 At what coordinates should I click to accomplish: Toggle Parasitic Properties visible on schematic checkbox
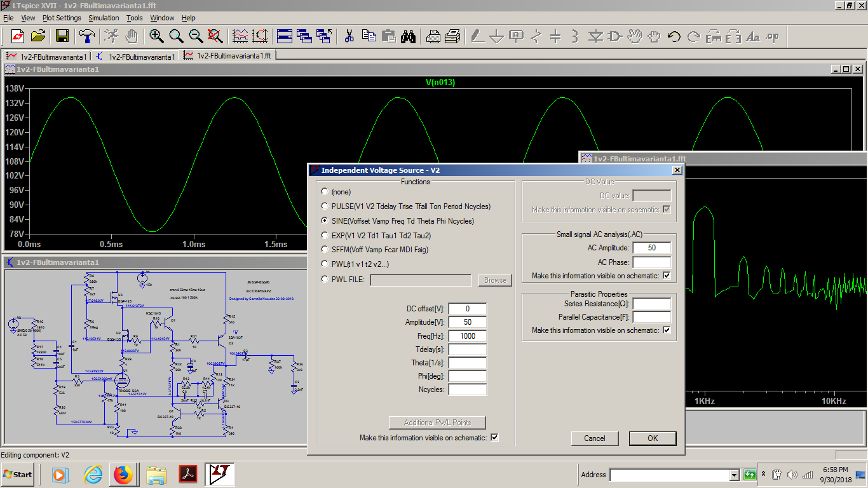coord(667,330)
